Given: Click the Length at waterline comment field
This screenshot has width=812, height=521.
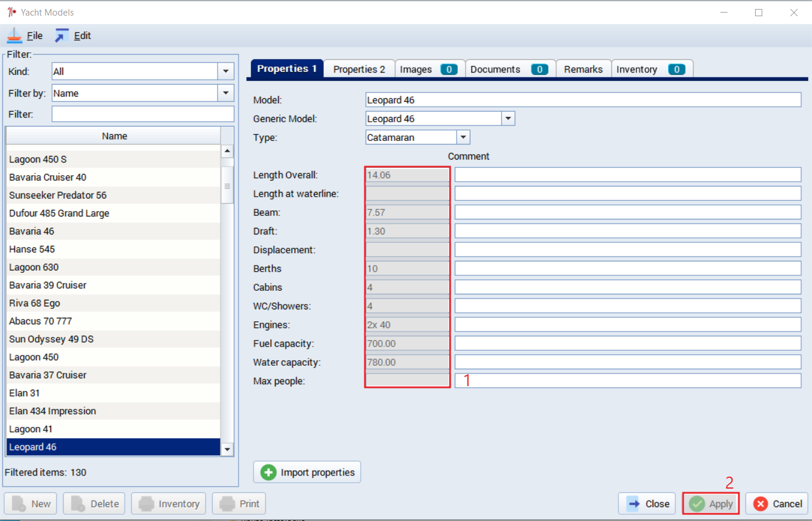Looking at the screenshot, I should click(x=628, y=193).
